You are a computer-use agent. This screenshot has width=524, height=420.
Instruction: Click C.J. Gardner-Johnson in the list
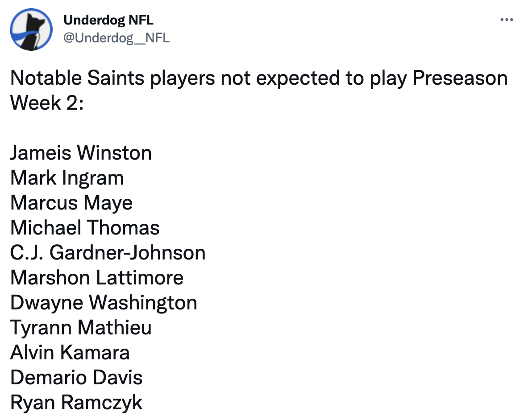108,253
